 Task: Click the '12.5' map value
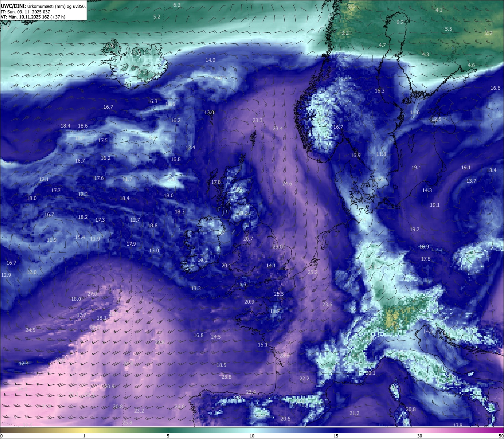(436, 119)
